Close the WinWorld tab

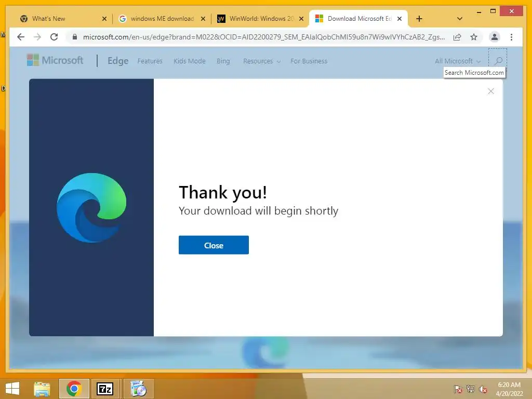301,19
